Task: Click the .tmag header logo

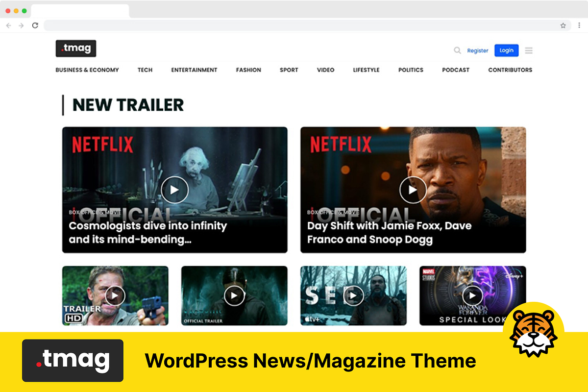Action: 76,49
